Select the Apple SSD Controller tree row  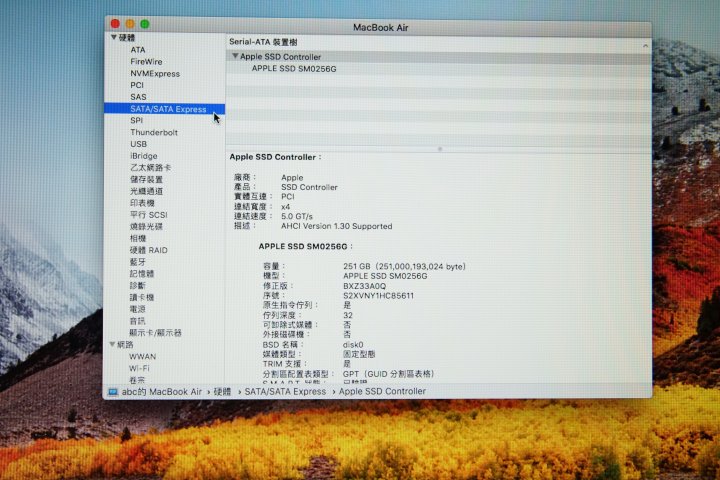439,56
